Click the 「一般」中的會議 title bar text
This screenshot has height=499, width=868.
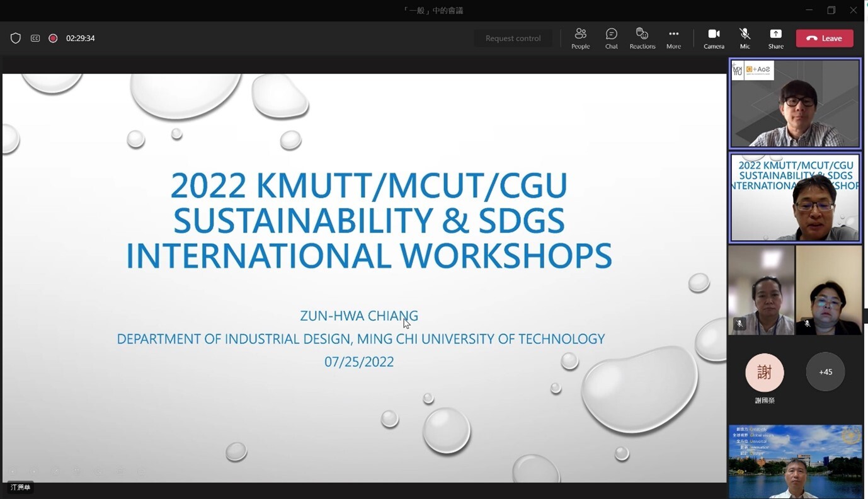click(433, 10)
